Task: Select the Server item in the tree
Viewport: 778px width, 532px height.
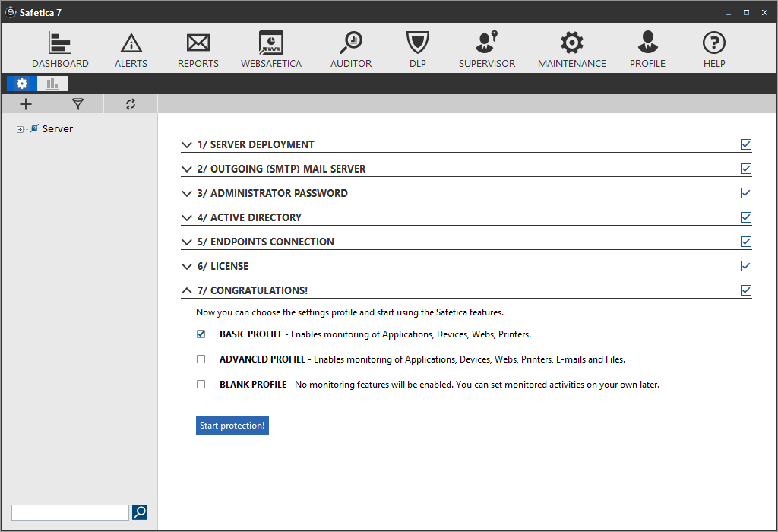Action: coord(58,129)
